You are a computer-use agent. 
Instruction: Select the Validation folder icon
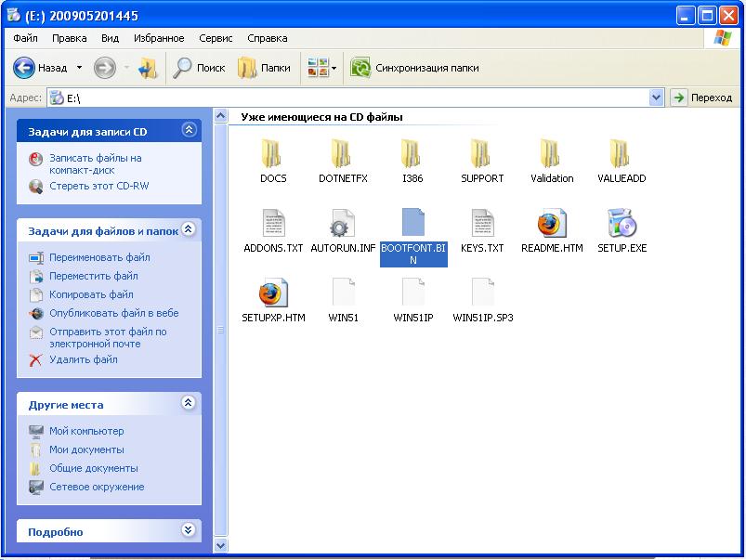[x=552, y=153]
